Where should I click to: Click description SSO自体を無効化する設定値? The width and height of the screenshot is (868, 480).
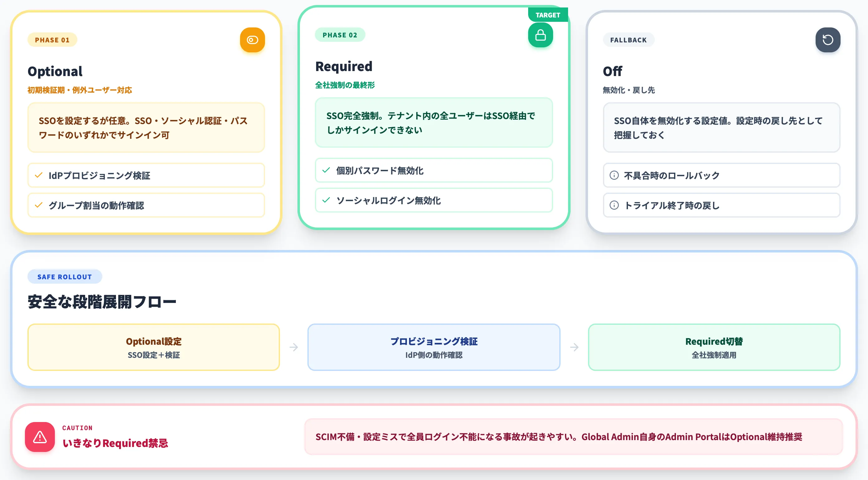[x=721, y=128]
